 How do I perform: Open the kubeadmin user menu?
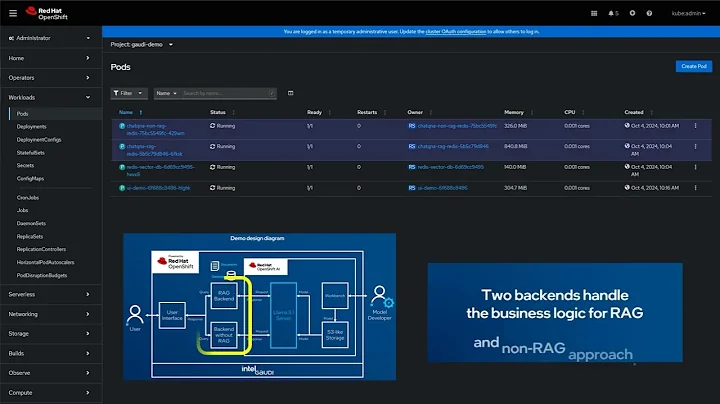pyautogui.click(x=688, y=13)
